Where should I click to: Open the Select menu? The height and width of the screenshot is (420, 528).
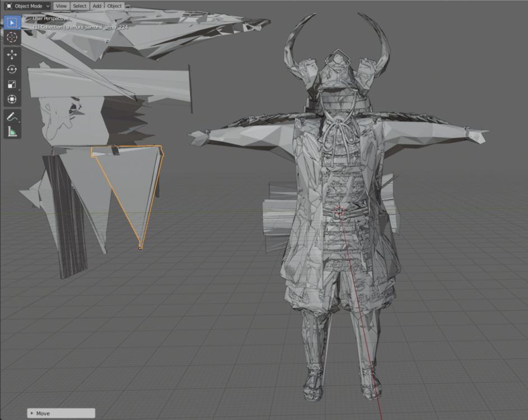(80, 6)
